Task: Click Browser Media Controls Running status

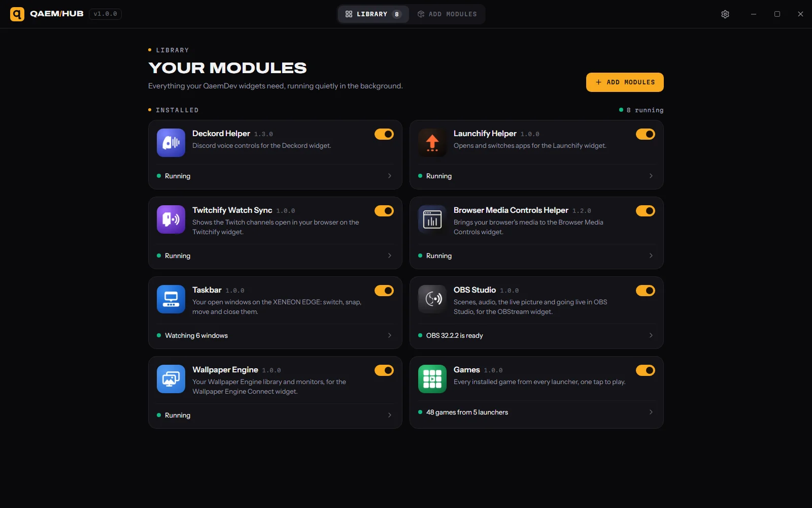Action: pos(439,256)
